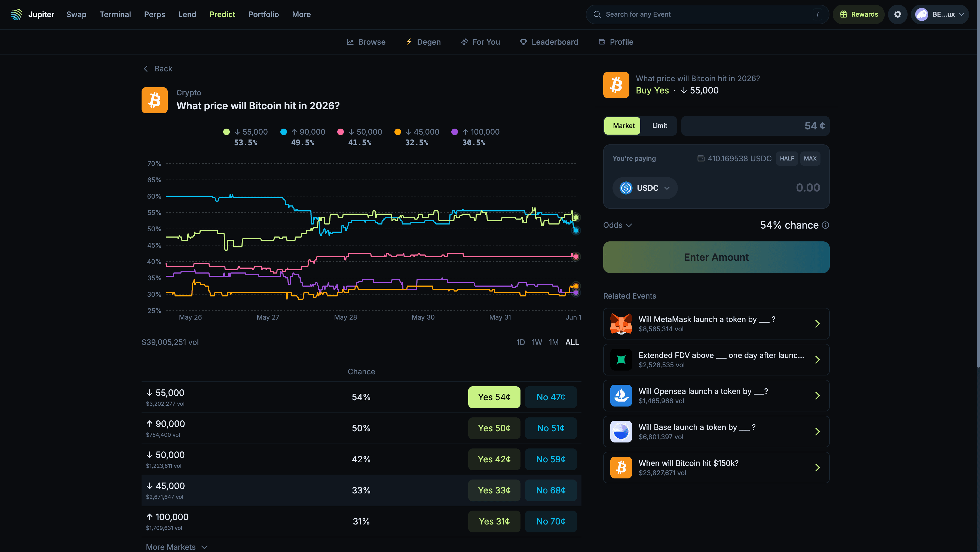Open the BE...ux account dropdown
This screenshot has height=552, width=980.
point(940,14)
